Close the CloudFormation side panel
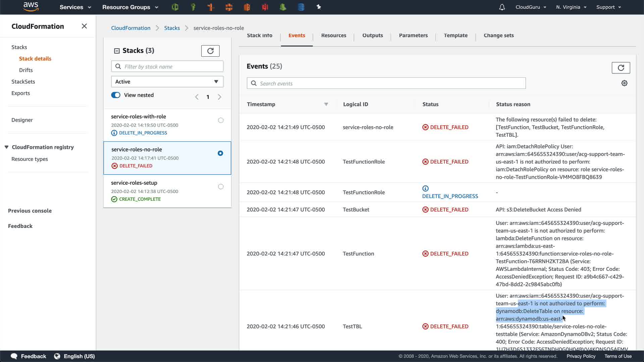Screen dimensions: 644x362 [x=84, y=26]
